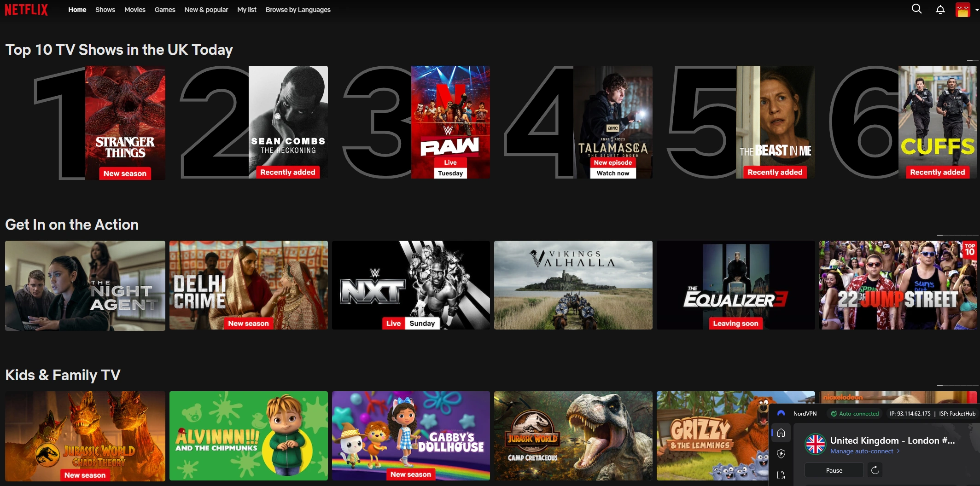Open 22 Jump Street thumbnail
This screenshot has height=486, width=980.
pyautogui.click(x=898, y=285)
